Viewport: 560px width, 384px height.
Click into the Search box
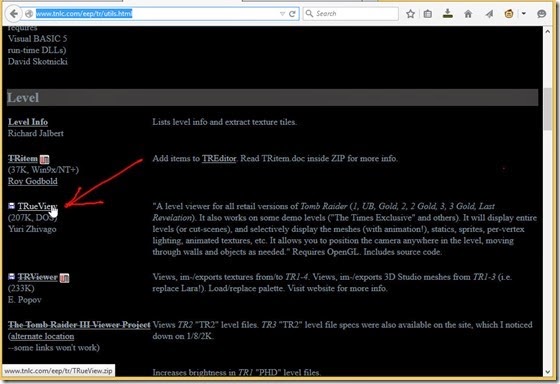(x=351, y=14)
